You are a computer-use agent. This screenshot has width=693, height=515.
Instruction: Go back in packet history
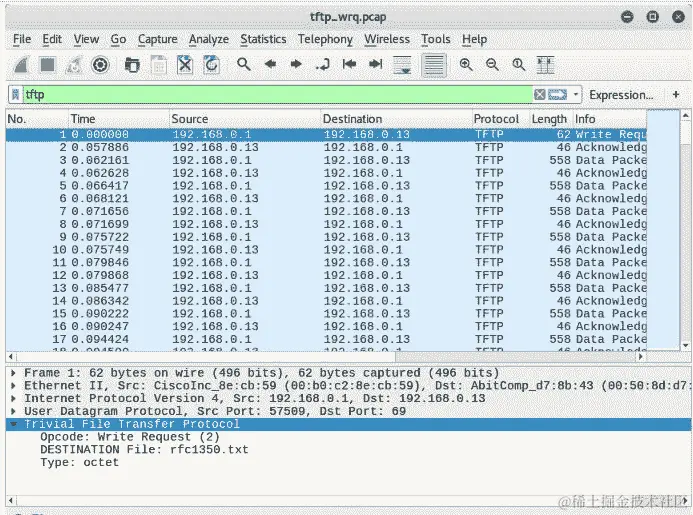[270, 65]
